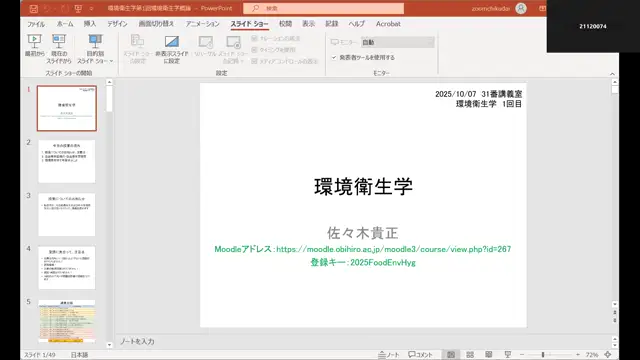Viewport: 640px width, 360px height.
Task: Click the Redo icon in quick access toolbar
Action: click(64, 8)
